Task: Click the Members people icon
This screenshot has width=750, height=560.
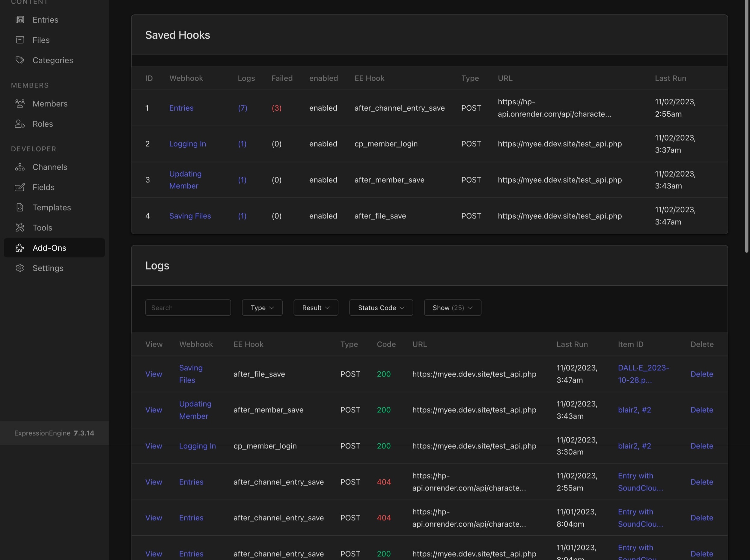Action: (x=20, y=103)
